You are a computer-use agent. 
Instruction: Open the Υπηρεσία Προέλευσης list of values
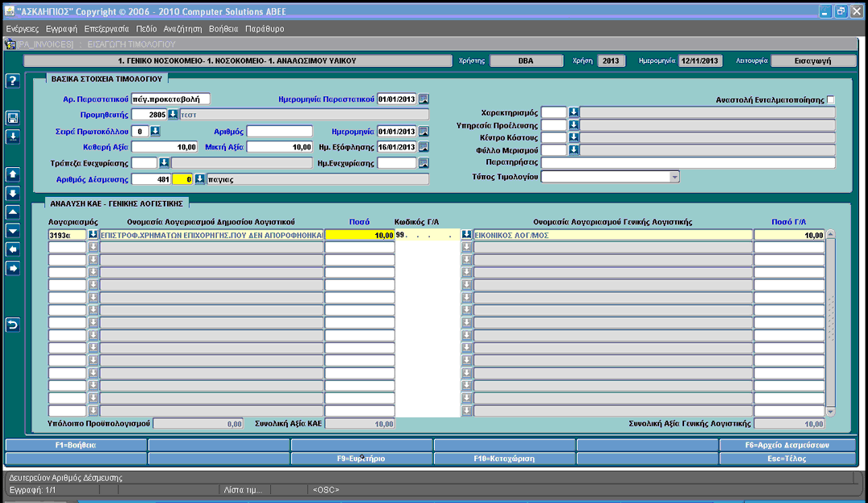(574, 125)
